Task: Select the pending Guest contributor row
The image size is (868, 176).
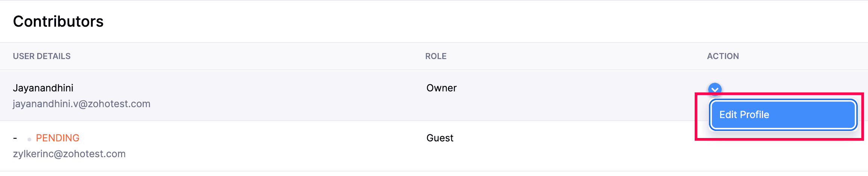Action: pos(263,146)
